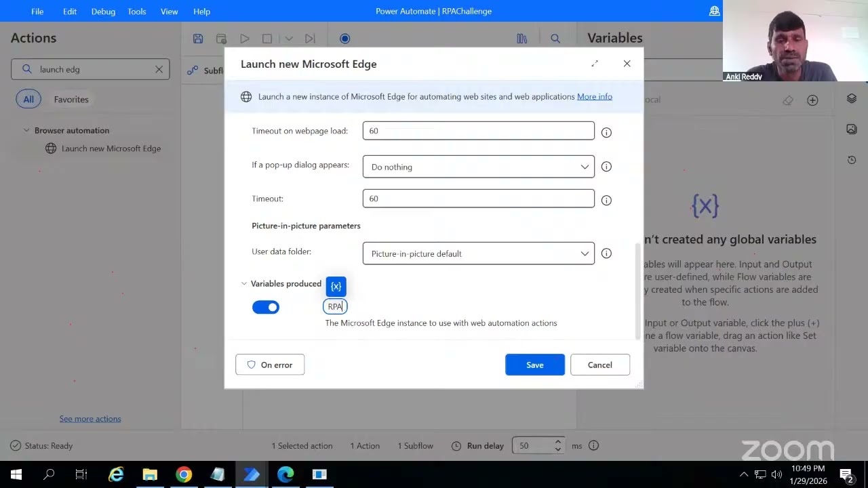Click the Timeout on webpage load field

pyautogui.click(x=478, y=131)
